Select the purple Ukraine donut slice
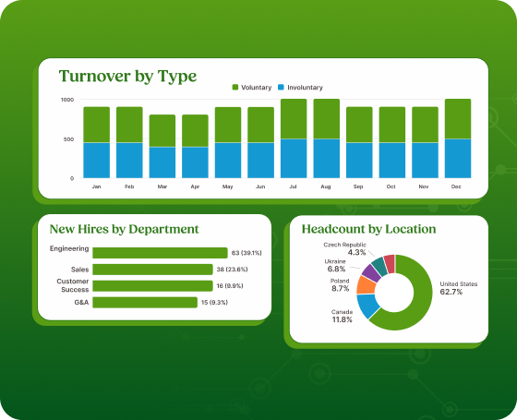The width and height of the screenshot is (517, 420). [371, 273]
